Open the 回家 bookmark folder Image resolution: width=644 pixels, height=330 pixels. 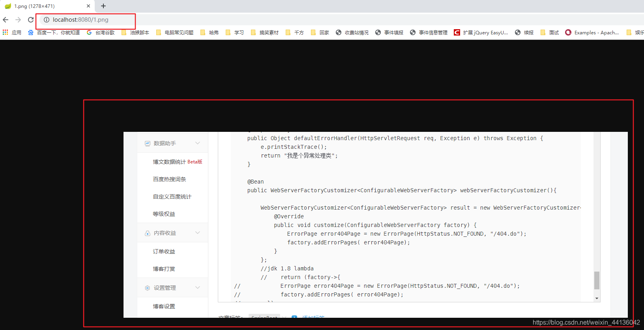[x=320, y=32]
